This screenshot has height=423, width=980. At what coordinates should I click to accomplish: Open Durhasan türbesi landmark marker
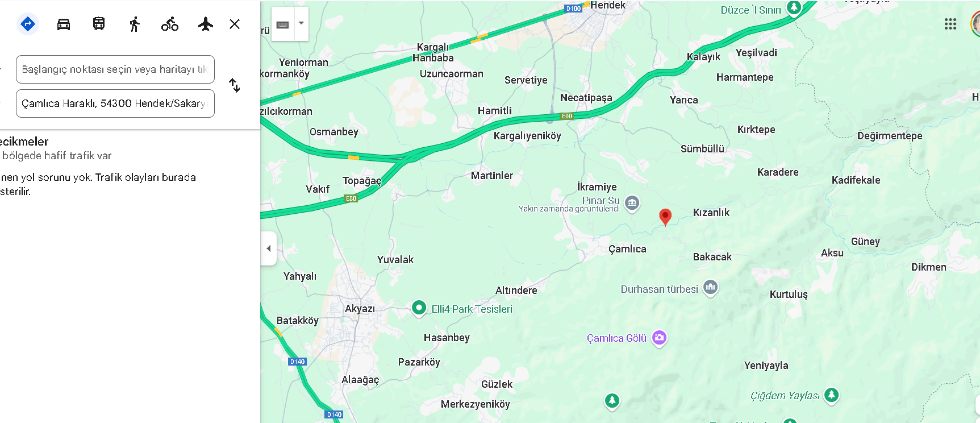pyautogui.click(x=710, y=288)
